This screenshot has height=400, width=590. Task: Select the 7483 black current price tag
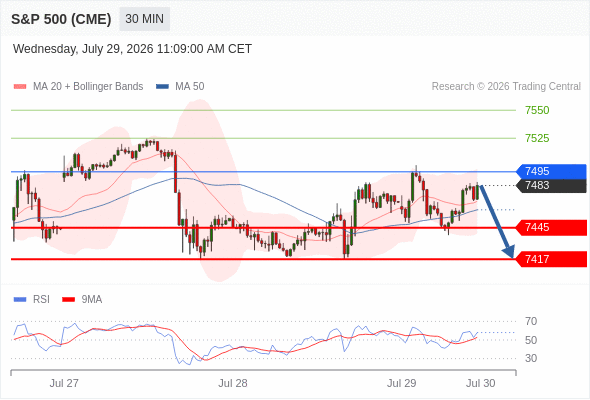pyautogui.click(x=551, y=186)
